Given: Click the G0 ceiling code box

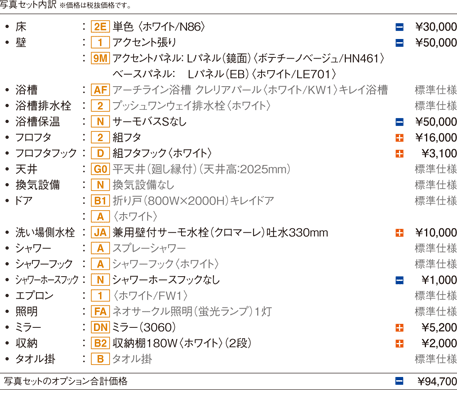Looking at the screenshot, I should pos(100,169).
